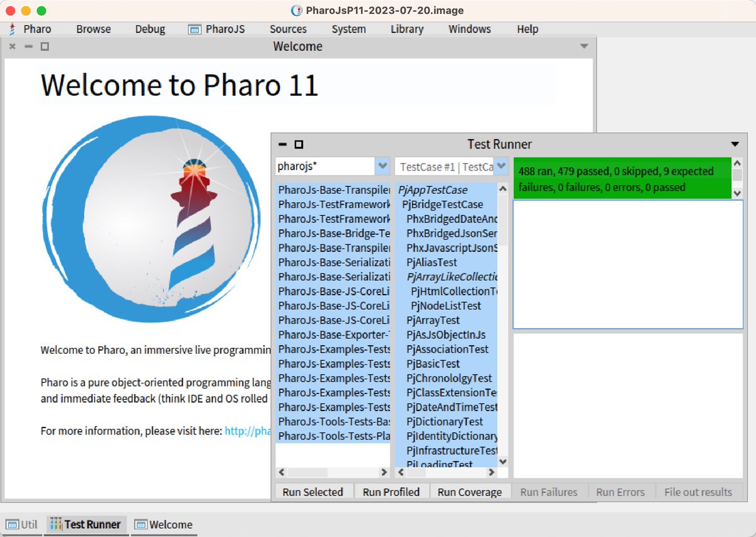Click the Run Coverage button
The width and height of the screenshot is (756, 537).
pyautogui.click(x=470, y=492)
